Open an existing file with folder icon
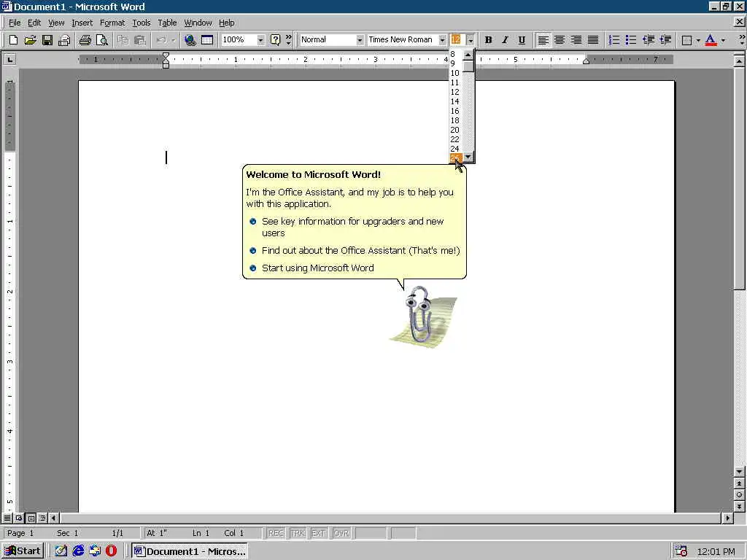Screen dimensions: 747x560 [x=30, y=40]
